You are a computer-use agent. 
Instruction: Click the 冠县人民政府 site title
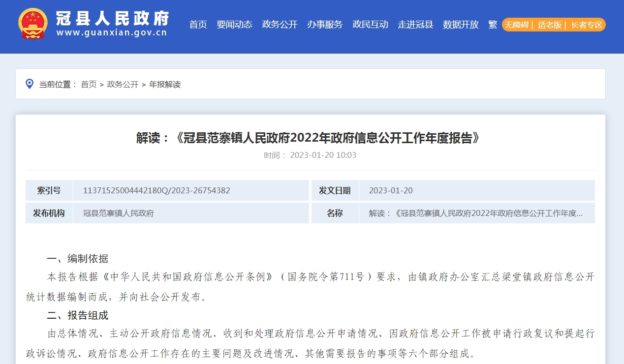coord(112,18)
